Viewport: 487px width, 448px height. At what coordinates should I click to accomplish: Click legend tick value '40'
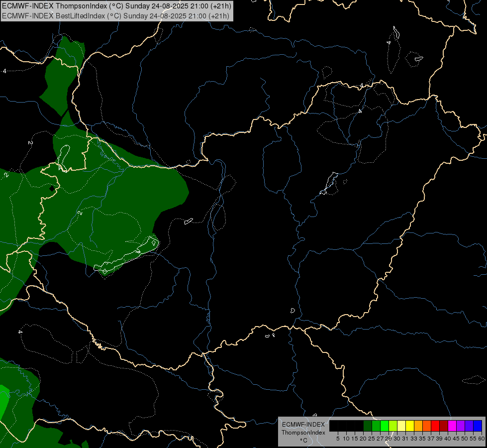pyautogui.click(x=448, y=439)
